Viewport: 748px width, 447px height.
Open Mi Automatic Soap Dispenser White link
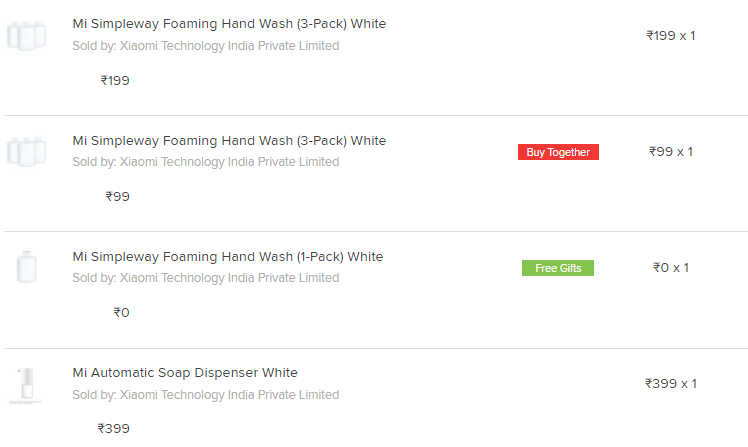[x=185, y=373]
